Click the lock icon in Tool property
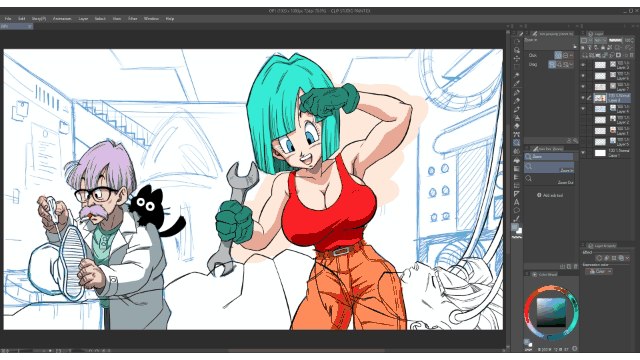The width and height of the screenshot is (640, 360). click(x=575, y=46)
